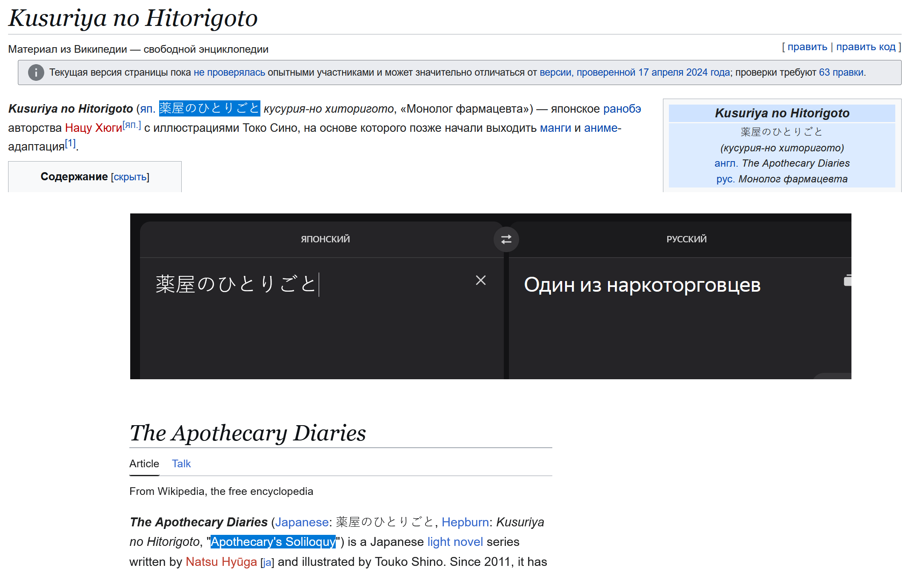Click the infobox text The Apothecary Diaries
This screenshot has width=914, height=588.
point(796,163)
